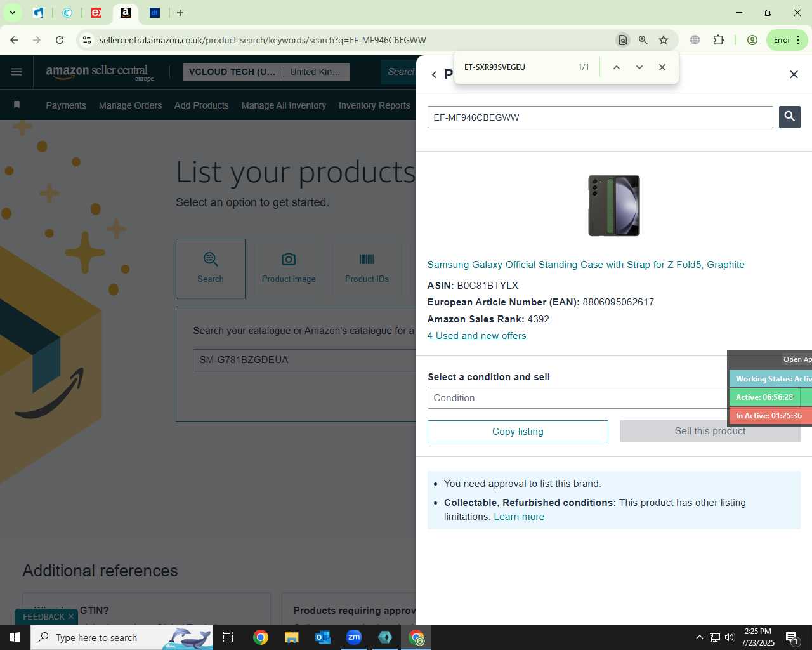Click the volume icon in system tray

point(730,637)
